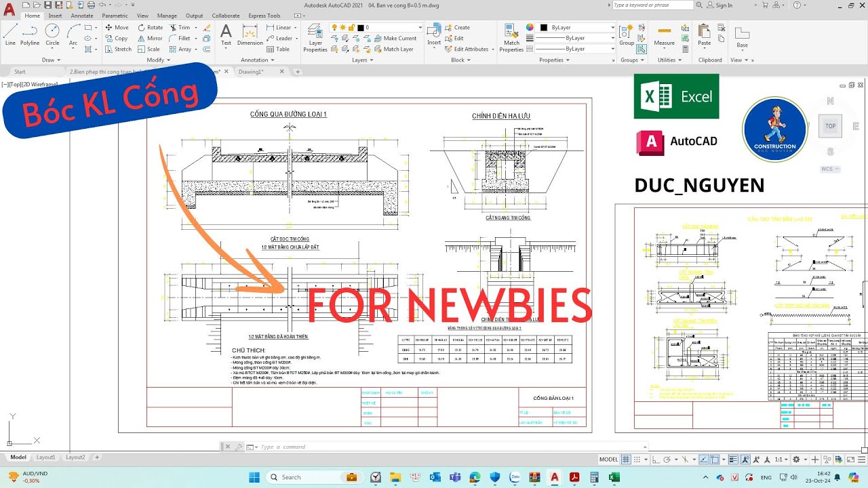This screenshot has width=868, height=488.
Task: Switch to the Parametric tab
Action: coord(115,16)
